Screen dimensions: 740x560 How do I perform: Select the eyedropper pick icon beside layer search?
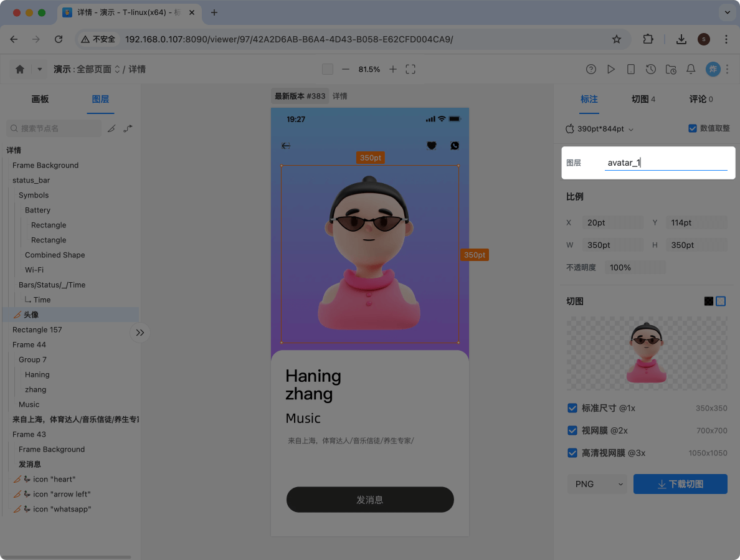click(112, 128)
